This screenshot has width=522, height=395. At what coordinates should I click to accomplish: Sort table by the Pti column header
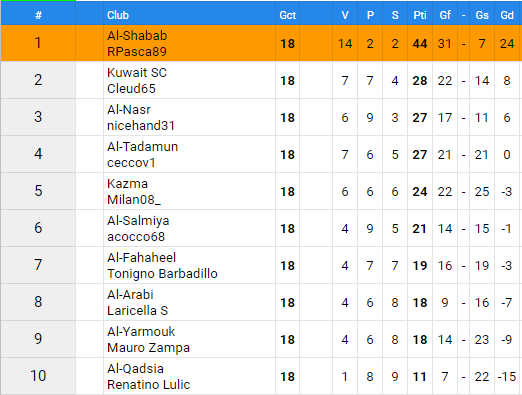(x=420, y=15)
